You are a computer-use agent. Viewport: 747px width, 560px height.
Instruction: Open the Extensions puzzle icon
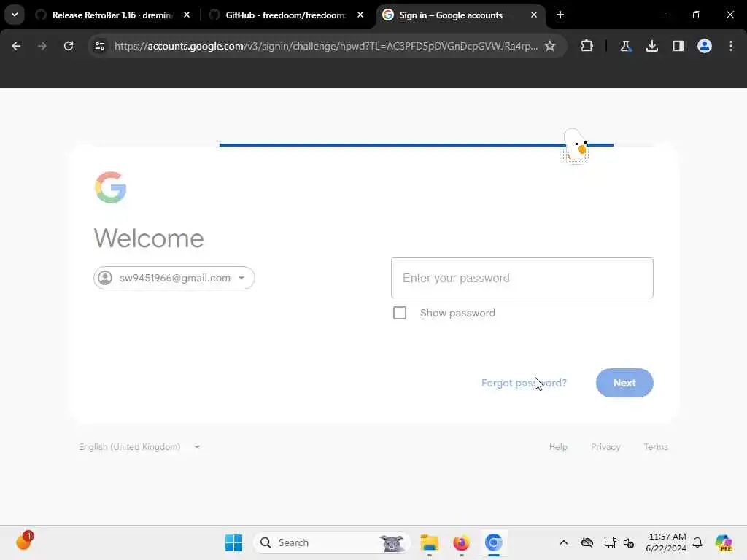point(587,46)
